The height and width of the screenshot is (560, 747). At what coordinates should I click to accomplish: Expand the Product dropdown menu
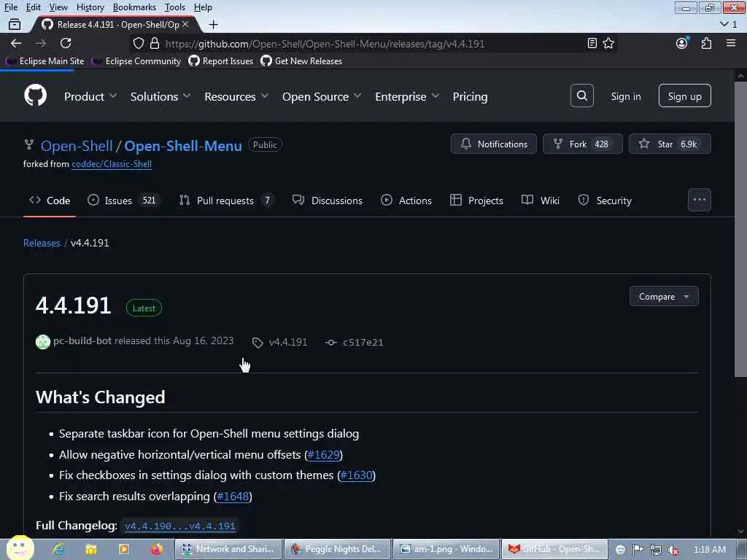coord(90,96)
